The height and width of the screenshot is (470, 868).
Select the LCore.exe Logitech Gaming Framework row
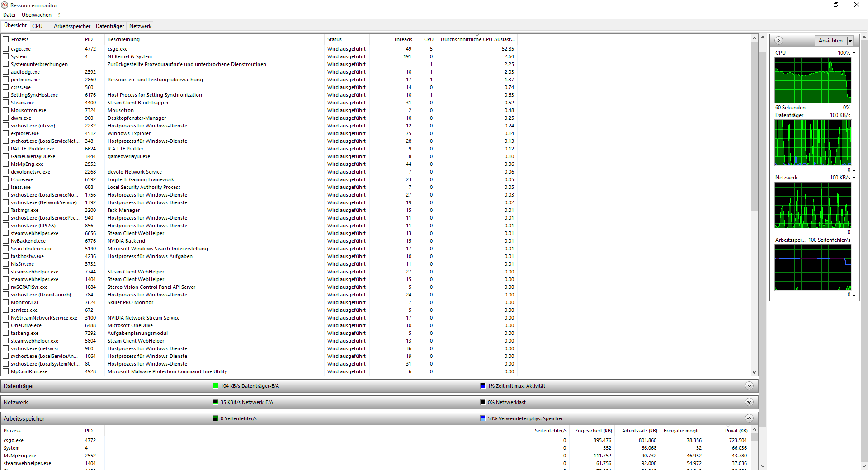point(259,179)
